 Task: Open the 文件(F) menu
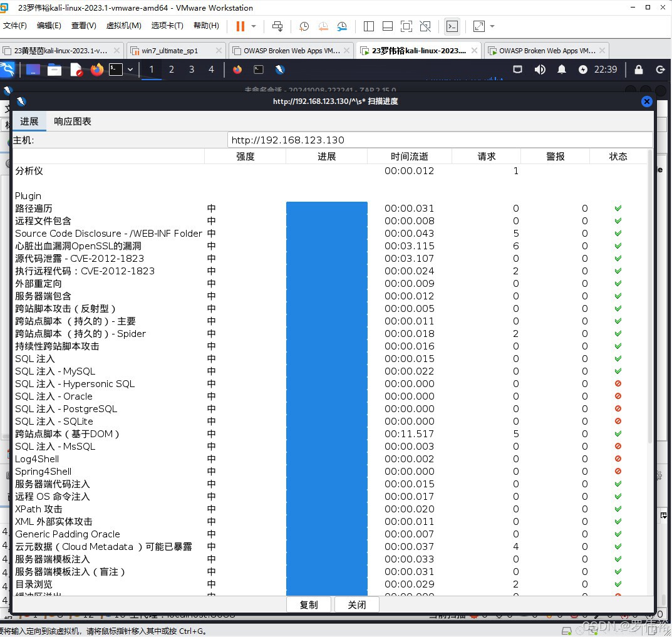[x=14, y=26]
